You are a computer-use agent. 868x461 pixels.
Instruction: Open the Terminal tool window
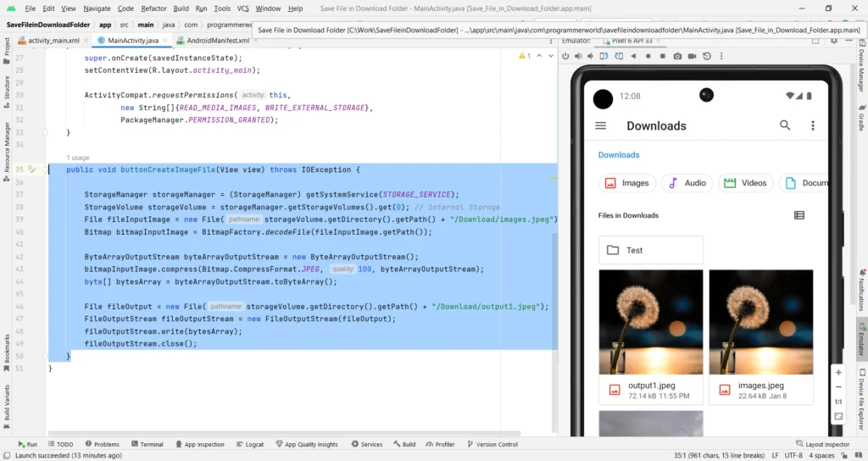click(147, 444)
